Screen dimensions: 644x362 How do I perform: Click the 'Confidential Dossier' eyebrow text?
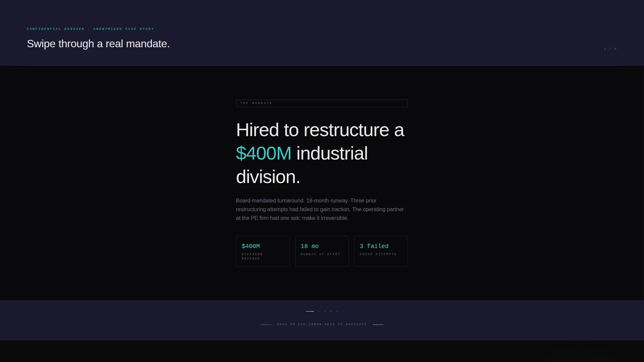91,29
